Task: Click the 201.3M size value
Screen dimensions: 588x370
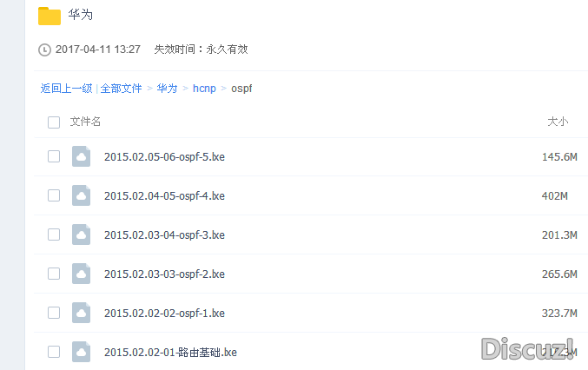Action: click(x=559, y=235)
